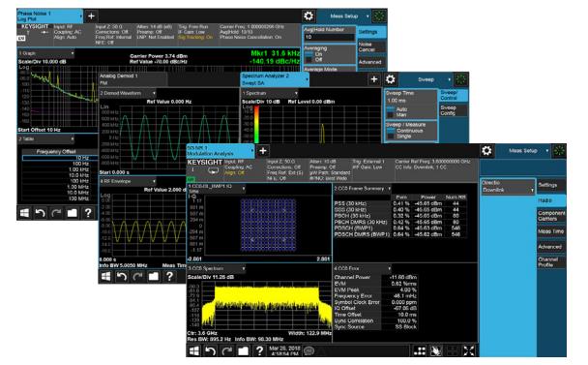
Task: Open the touch gesture hand icon
Action: tap(436, 351)
